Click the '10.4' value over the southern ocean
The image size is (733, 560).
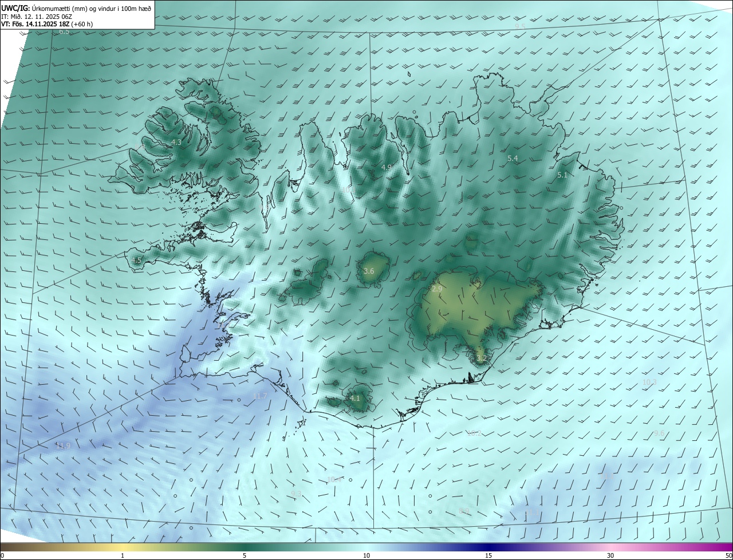click(x=334, y=479)
